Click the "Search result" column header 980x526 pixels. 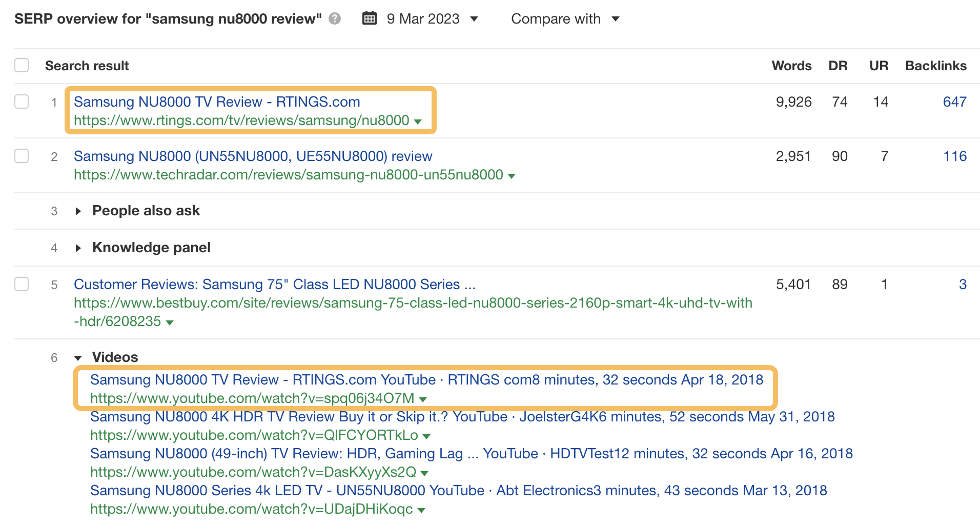click(87, 65)
